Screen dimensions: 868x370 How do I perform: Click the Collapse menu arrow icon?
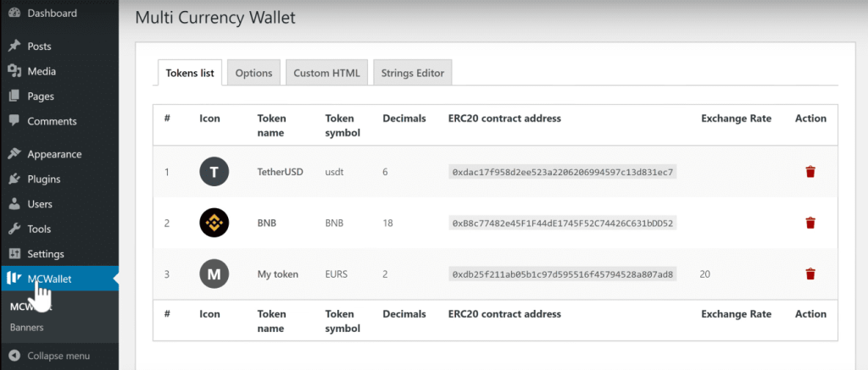point(15,356)
